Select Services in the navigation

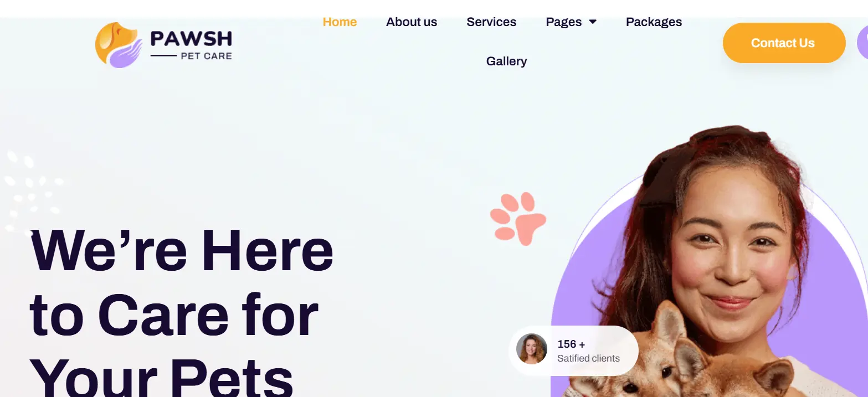(491, 22)
